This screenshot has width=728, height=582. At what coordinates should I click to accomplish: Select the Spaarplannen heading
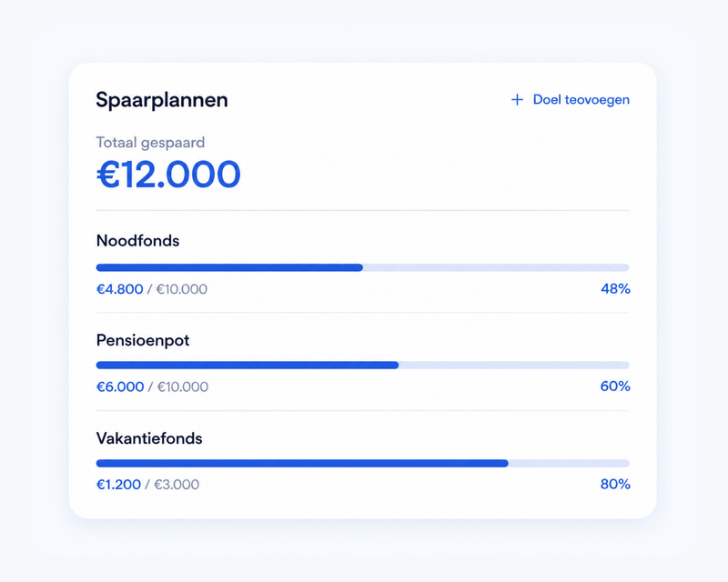(x=162, y=100)
